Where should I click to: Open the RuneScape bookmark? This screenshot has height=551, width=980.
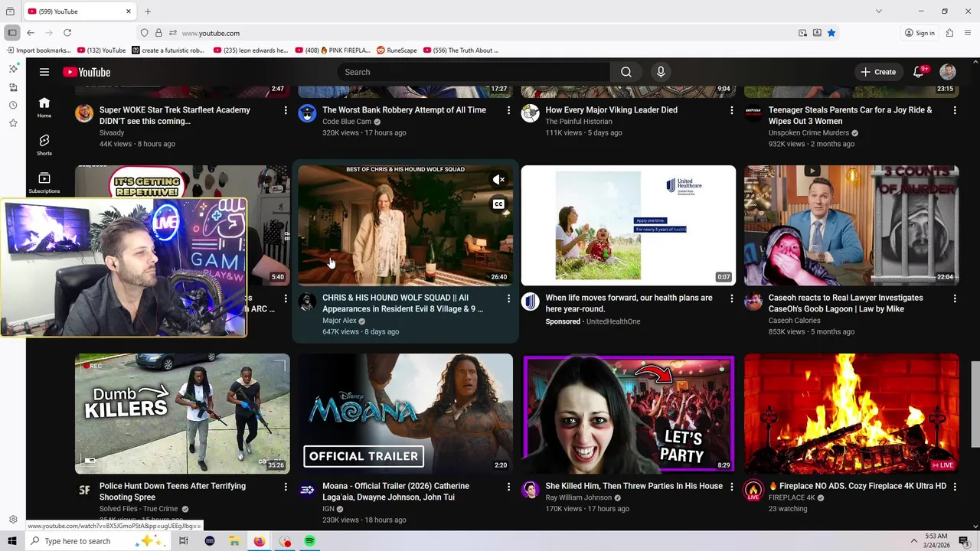[x=397, y=51]
